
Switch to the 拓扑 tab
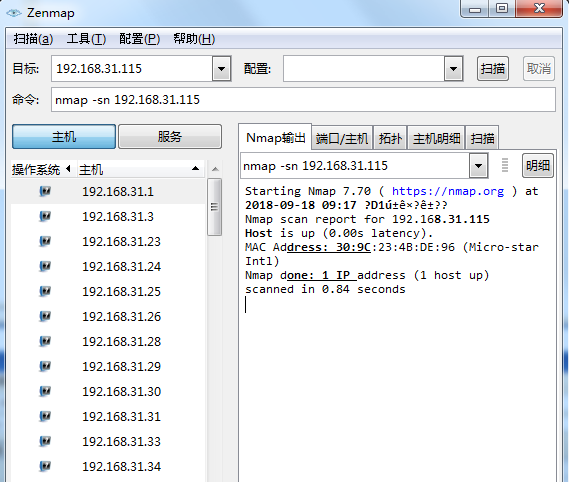pyautogui.click(x=390, y=139)
